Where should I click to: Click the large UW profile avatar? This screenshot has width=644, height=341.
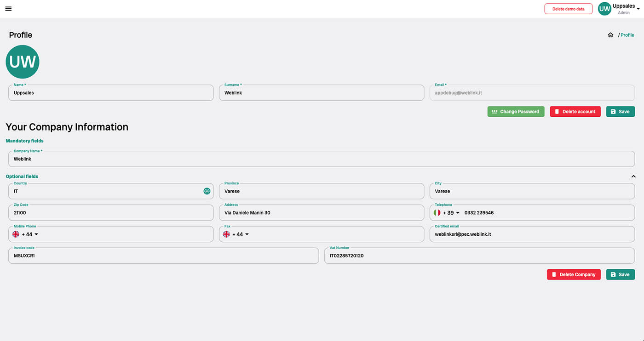23,62
